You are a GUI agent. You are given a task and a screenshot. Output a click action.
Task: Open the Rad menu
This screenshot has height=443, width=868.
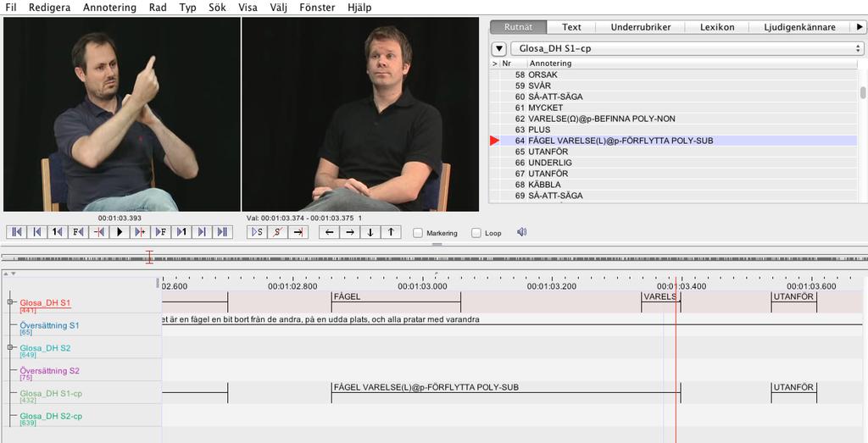click(158, 7)
